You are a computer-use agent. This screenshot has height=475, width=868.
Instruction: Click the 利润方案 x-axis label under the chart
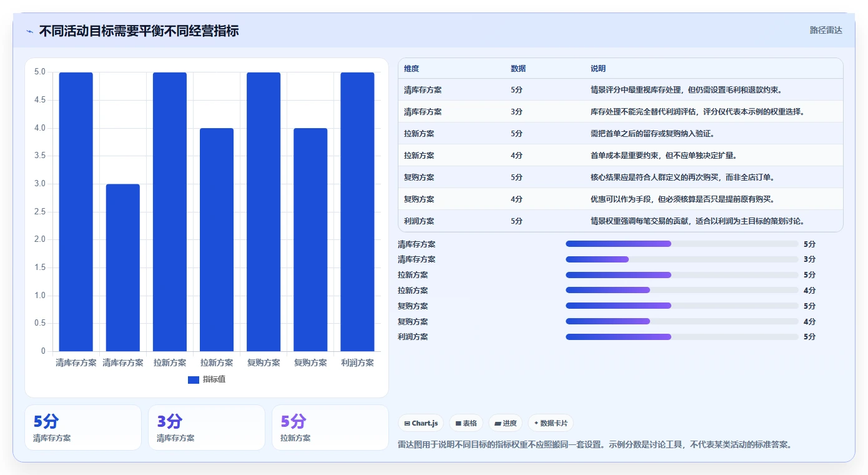[357, 362]
